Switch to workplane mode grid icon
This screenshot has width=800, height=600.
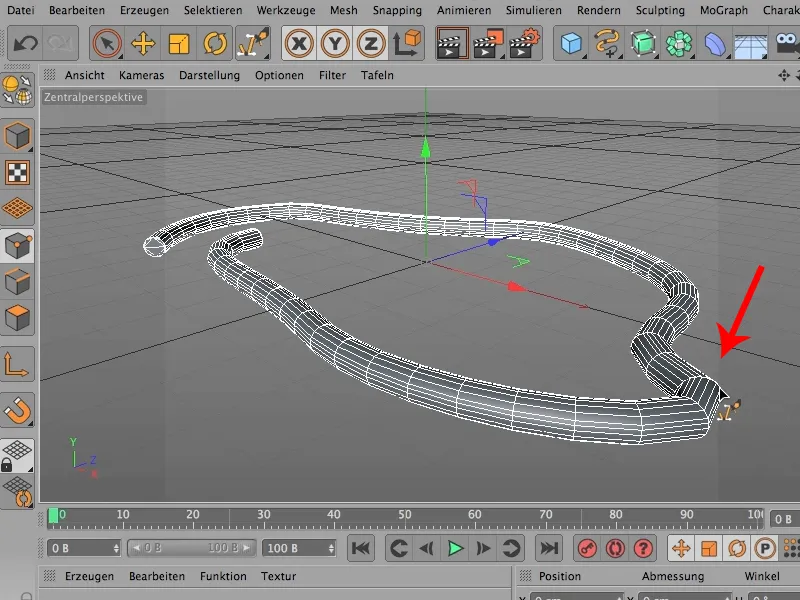[x=17, y=208]
